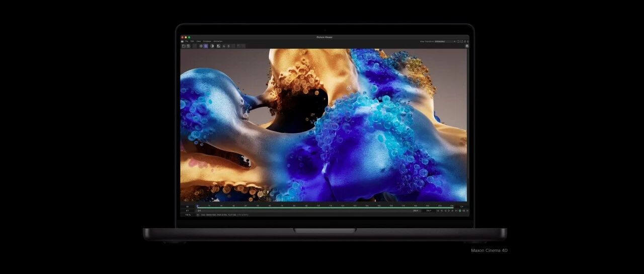
Task: Click the green record icon in playback controls
Action: [x=460, y=211]
